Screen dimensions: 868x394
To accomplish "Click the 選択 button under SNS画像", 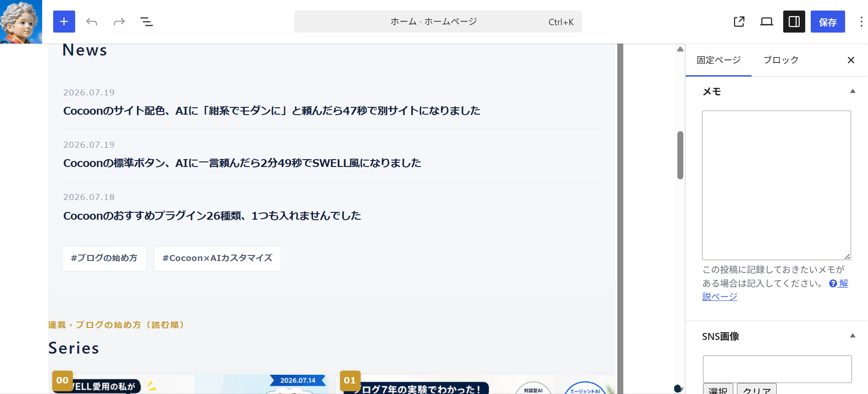I will 718,389.
